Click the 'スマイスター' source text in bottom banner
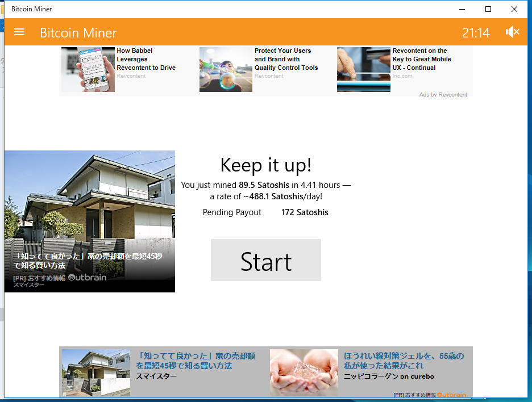Image resolution: width=532 pixels, height=402 pixels. 156,376
